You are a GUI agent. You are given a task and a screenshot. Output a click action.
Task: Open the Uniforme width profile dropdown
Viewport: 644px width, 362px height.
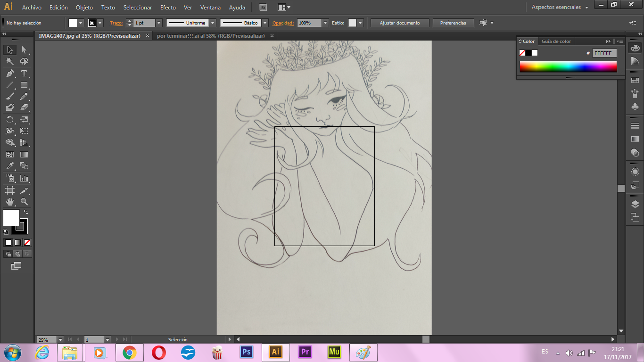coord(213,23)
